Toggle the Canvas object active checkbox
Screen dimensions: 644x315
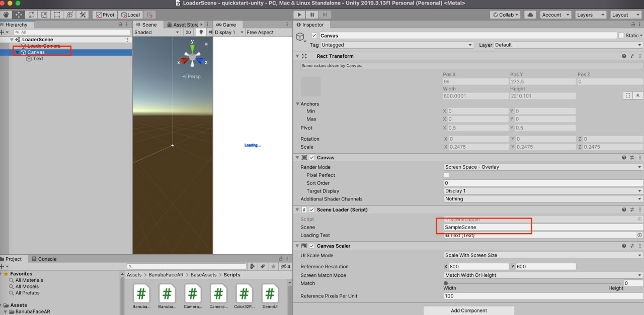tap(314, 36)
